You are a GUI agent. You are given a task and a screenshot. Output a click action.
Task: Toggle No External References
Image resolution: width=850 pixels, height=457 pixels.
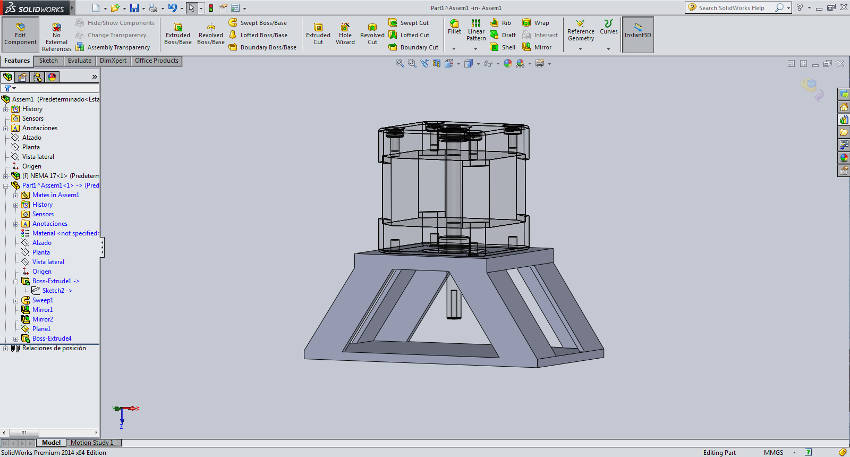tap(56, 37)
